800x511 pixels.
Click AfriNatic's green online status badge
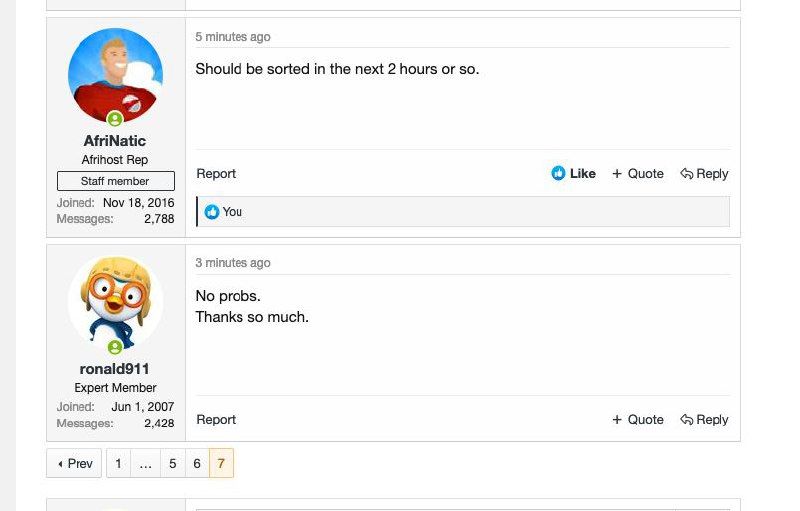(115, 120)
